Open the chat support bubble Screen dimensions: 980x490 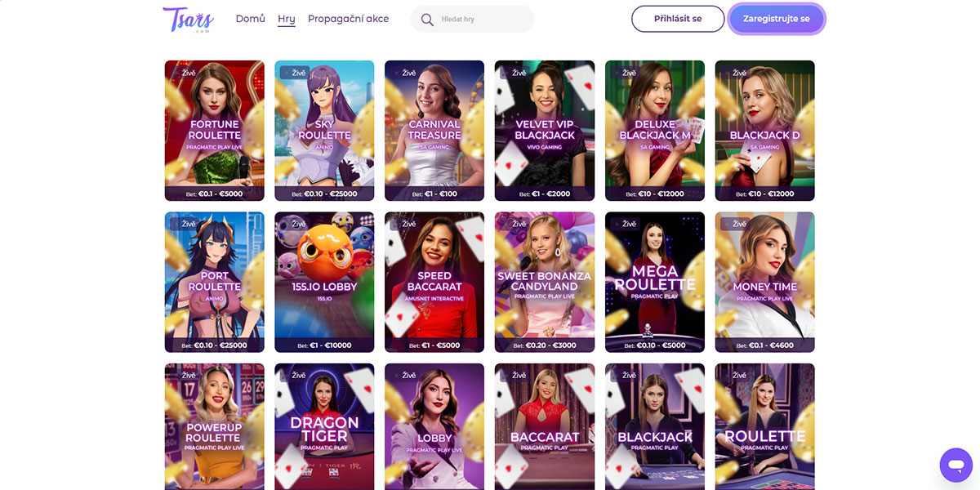tap(955, 465)
